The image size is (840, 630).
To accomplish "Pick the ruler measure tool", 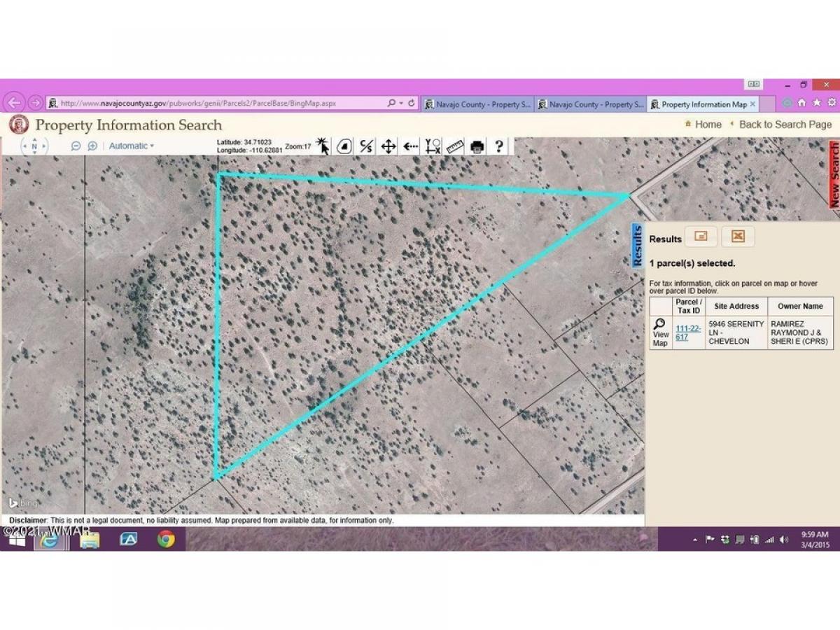I will pos(455,146).
